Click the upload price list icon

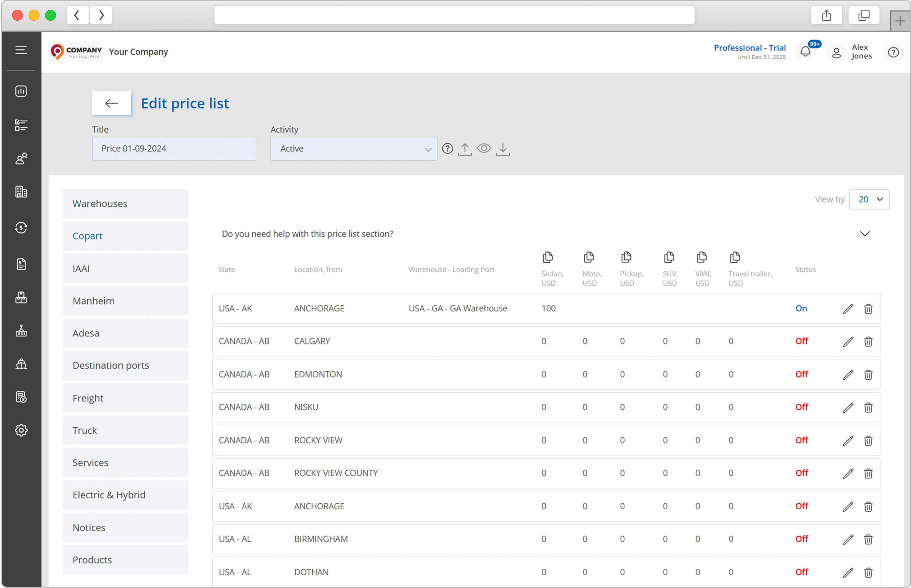[x=465, y=149]
